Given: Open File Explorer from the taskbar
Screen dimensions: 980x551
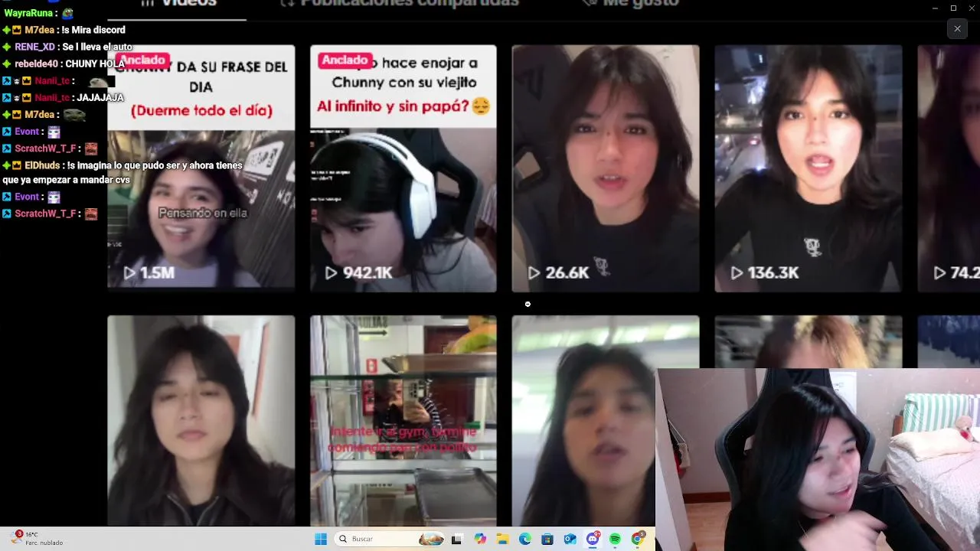Looking at the screenshot, I should (x=502, y=539).
